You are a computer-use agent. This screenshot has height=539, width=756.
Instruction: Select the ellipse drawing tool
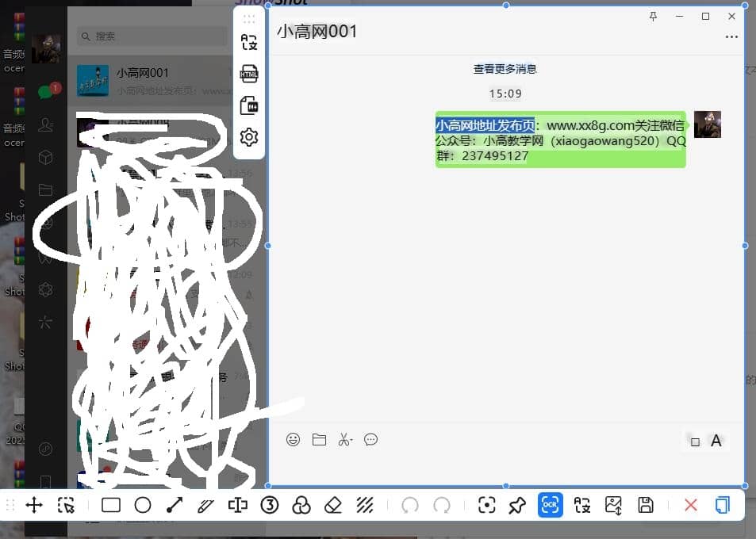tap(142, 505)
